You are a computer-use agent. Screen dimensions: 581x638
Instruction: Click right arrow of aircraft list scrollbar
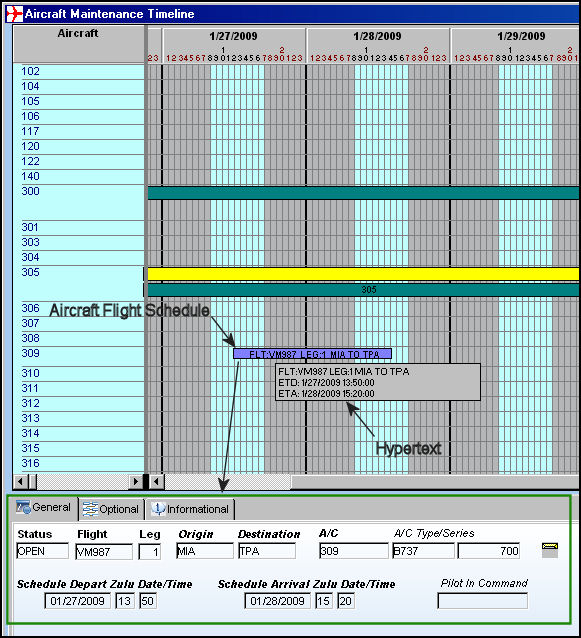(x=136, y=482)
